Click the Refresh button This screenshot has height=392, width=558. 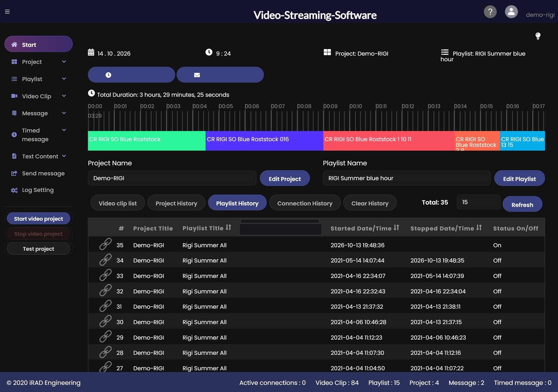tap(522, 204)
